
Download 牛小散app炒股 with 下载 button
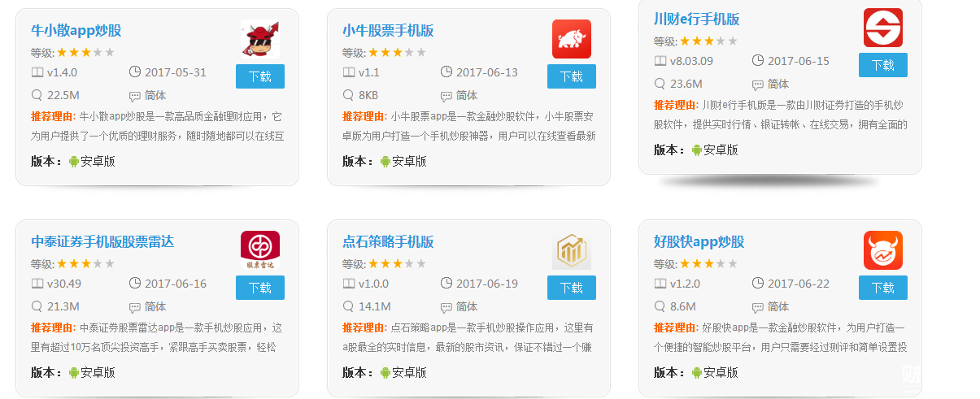point(260,76)
